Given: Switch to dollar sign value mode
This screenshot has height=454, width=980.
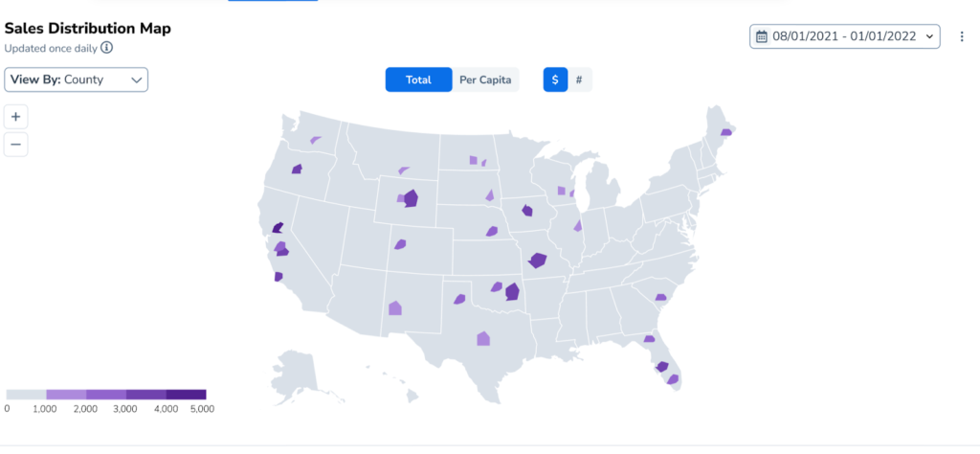Looking at the screenshot, I should [x=555, y=79].
